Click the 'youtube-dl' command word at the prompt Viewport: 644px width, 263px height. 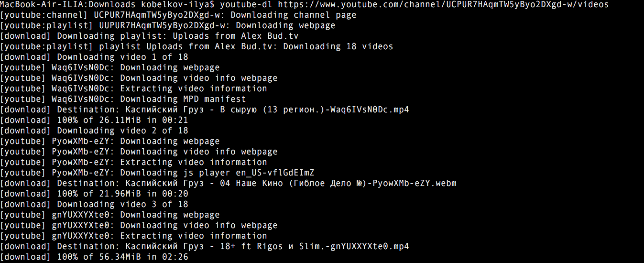coord(246,4)
